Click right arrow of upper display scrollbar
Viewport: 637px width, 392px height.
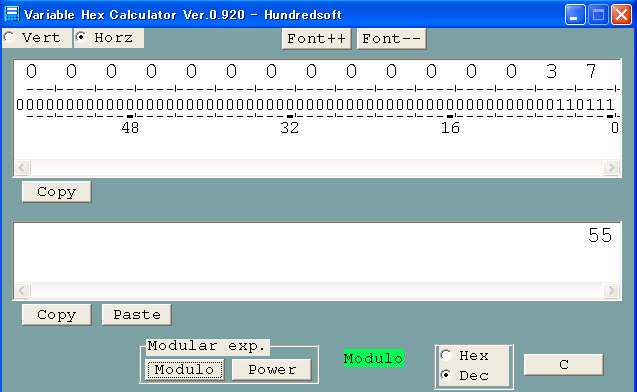611,167
